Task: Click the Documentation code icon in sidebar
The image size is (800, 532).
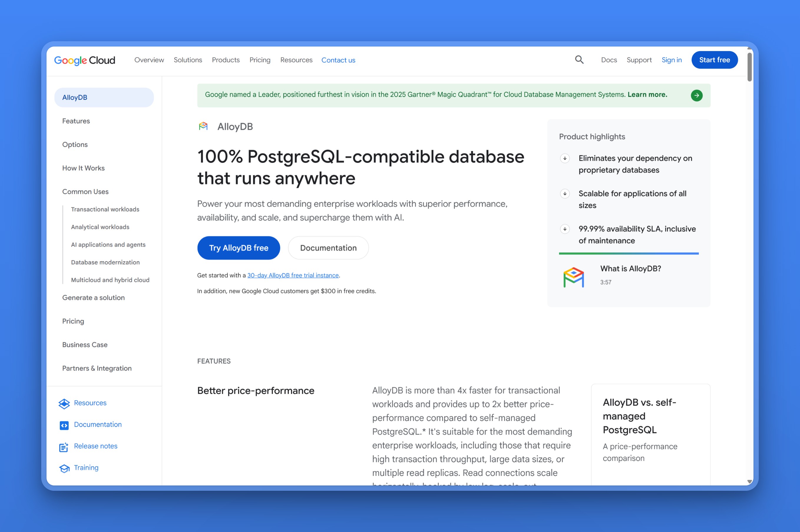Action: [64, 425]
